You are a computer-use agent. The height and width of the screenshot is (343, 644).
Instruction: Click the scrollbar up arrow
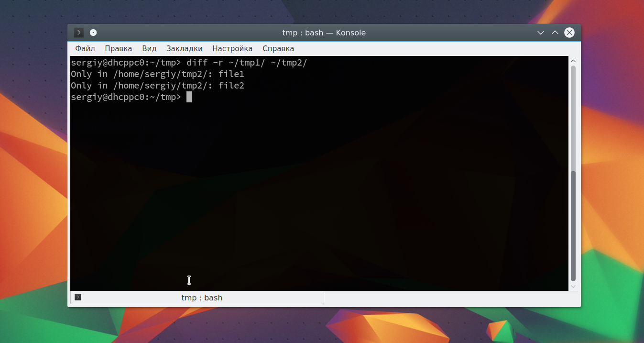point(573,60)
